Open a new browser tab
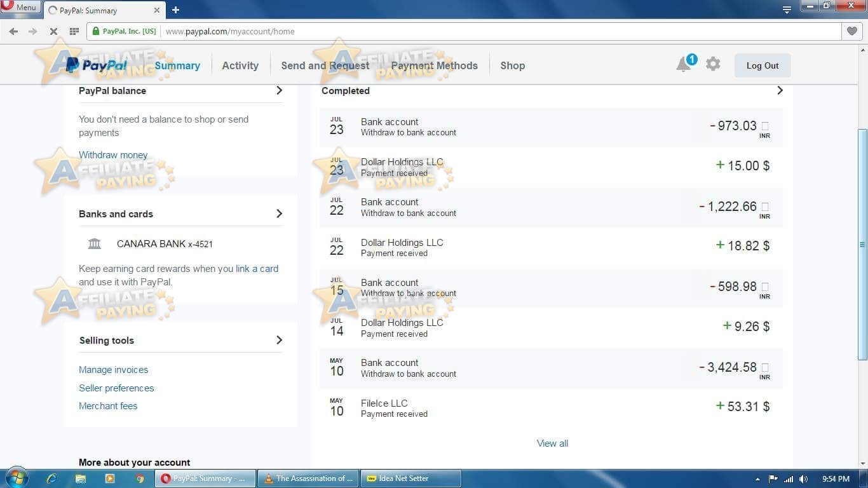 tap(175, 10)
